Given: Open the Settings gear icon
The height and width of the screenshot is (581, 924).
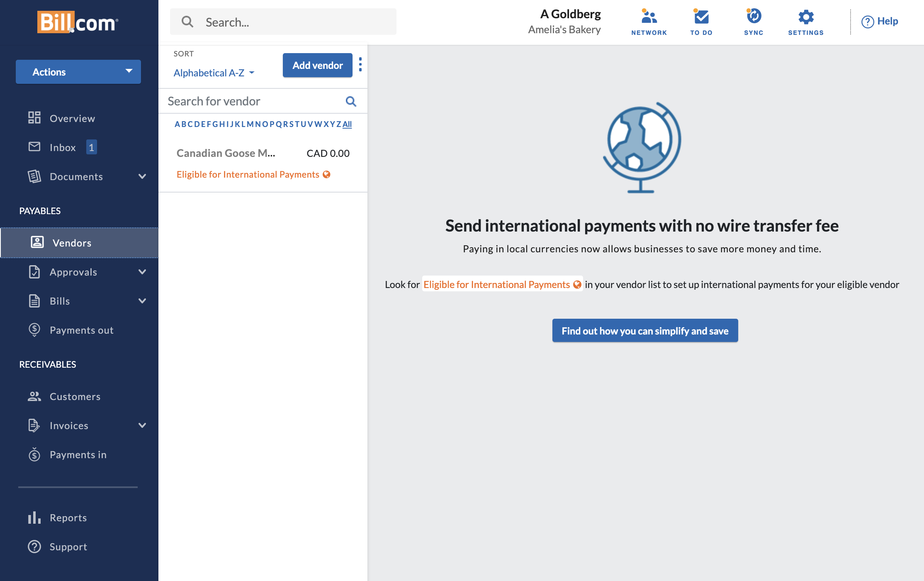Looking at the screenshot, I should click(x=806, y=17).
